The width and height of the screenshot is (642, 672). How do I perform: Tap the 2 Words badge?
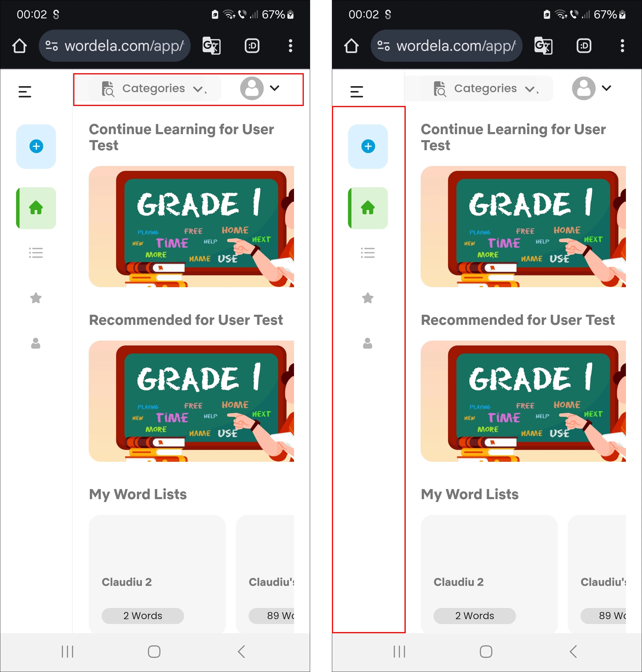143,615
